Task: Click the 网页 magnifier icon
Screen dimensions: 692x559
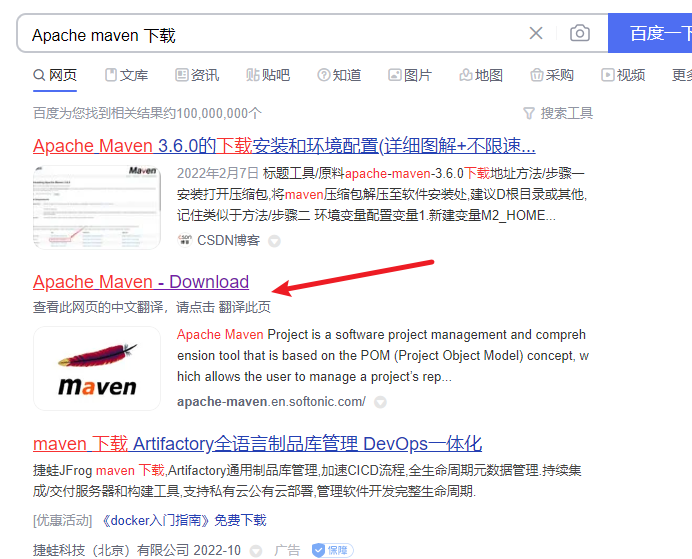Action: coord(39,75)
